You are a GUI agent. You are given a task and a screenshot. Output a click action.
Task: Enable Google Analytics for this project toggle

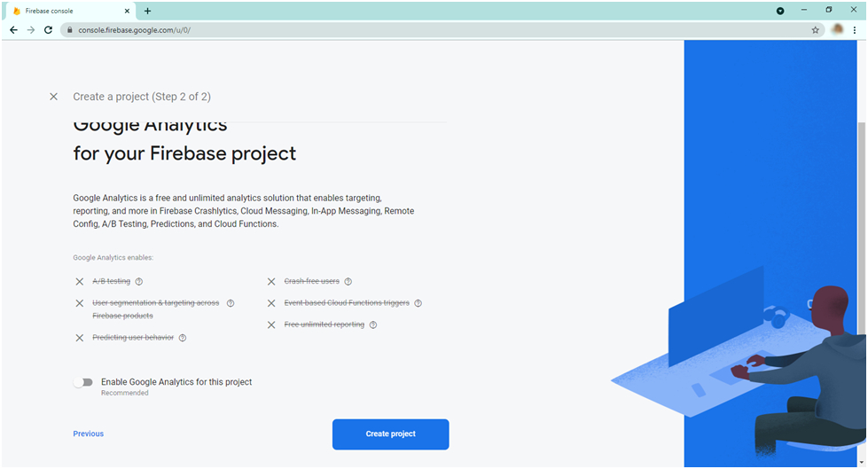[x=83, y=382]
